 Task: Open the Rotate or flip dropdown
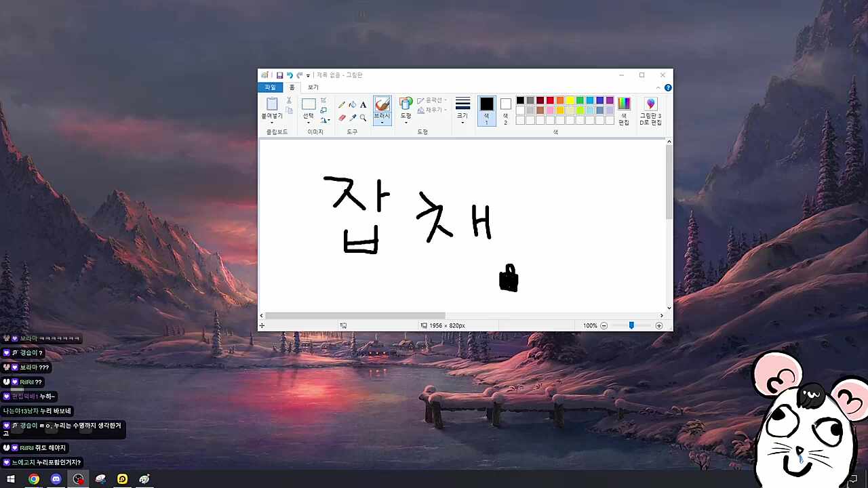click(325, 120)
